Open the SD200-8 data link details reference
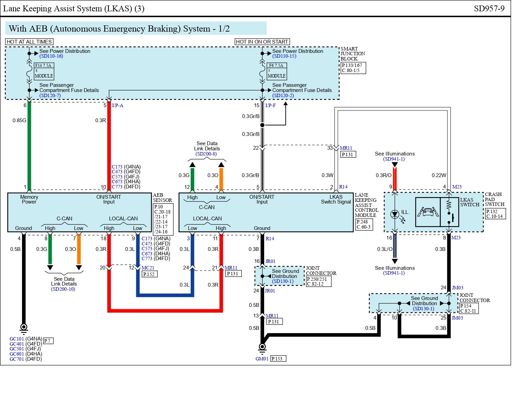This screenshot has height=393, width=532. click(x=206, y=154)
